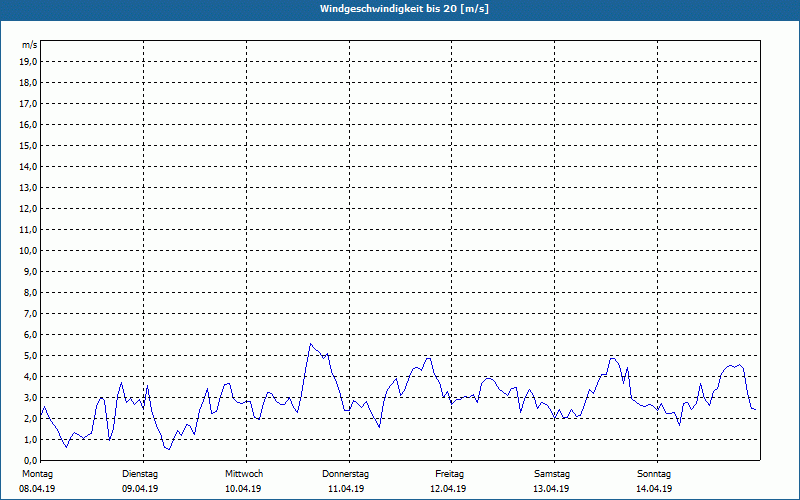Screen dimensions: 800x500
Task: Click the 11,0 y-axis value
Action: click(x=28, y=230)
